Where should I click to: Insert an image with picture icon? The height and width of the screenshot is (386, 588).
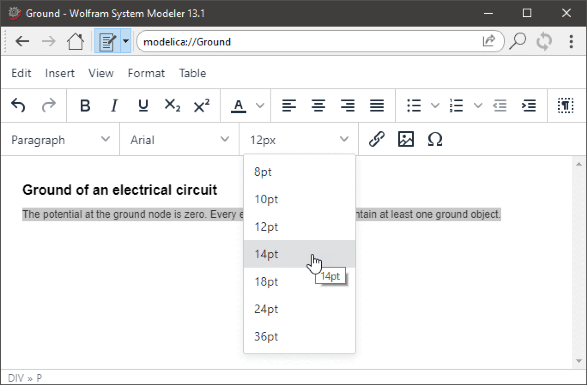[x=406, y=139]
